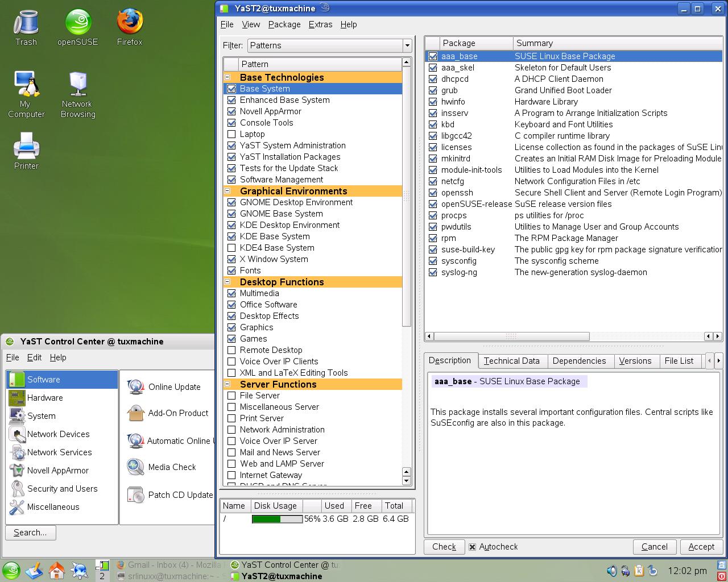Screen dimensions: 728x582
Task: Click the Search button in Control Center
Action: (30, 533)
